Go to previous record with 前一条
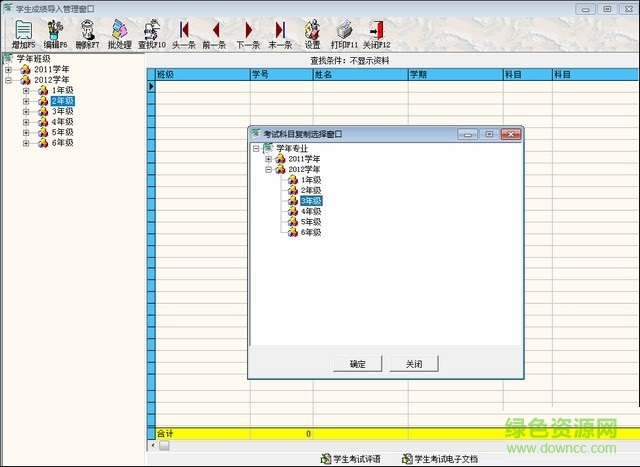This screenshot has width=640, height=467. [216, 33]
